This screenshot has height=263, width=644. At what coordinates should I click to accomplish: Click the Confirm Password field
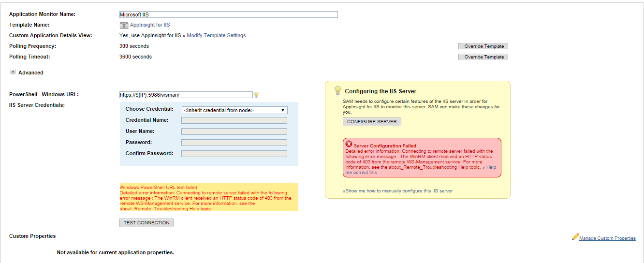[x=234, y=154]
